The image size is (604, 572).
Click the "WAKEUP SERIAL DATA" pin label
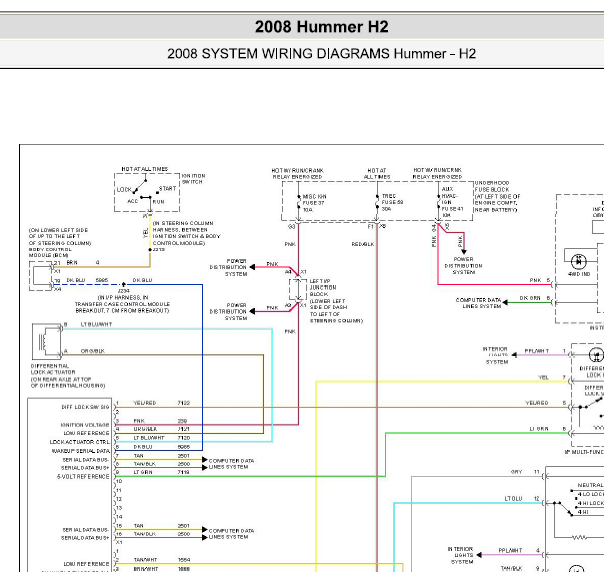[81, 451]
